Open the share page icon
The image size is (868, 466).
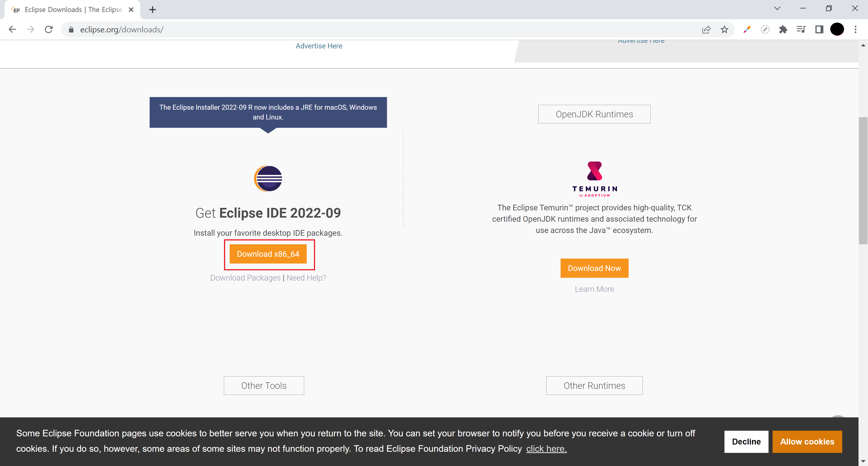coord(706,29)
